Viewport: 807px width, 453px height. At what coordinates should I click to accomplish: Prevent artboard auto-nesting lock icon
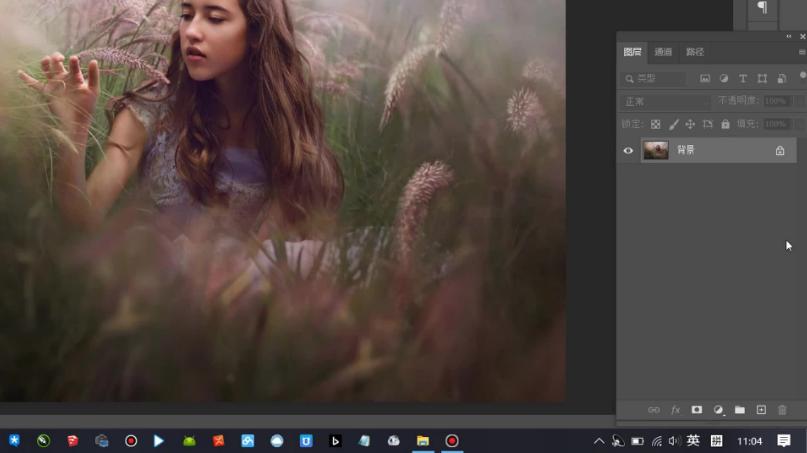[x=708, y=124]
